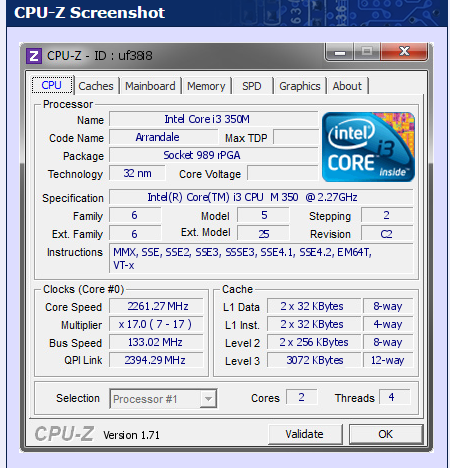This screenshot has height=469, width=450.
Task: Click the processor name field Intel Core i3 350M
Action: 214,119
